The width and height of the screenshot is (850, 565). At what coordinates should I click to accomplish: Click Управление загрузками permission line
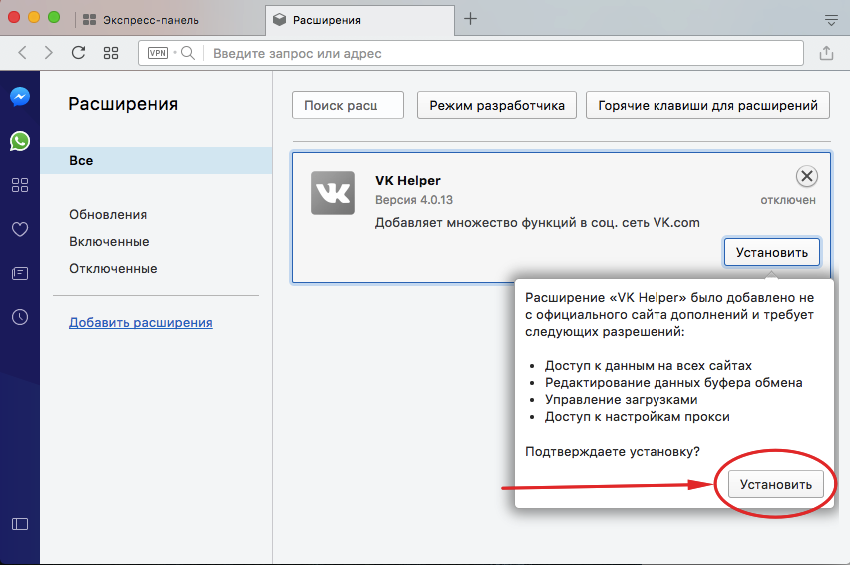tap(621, 400)
